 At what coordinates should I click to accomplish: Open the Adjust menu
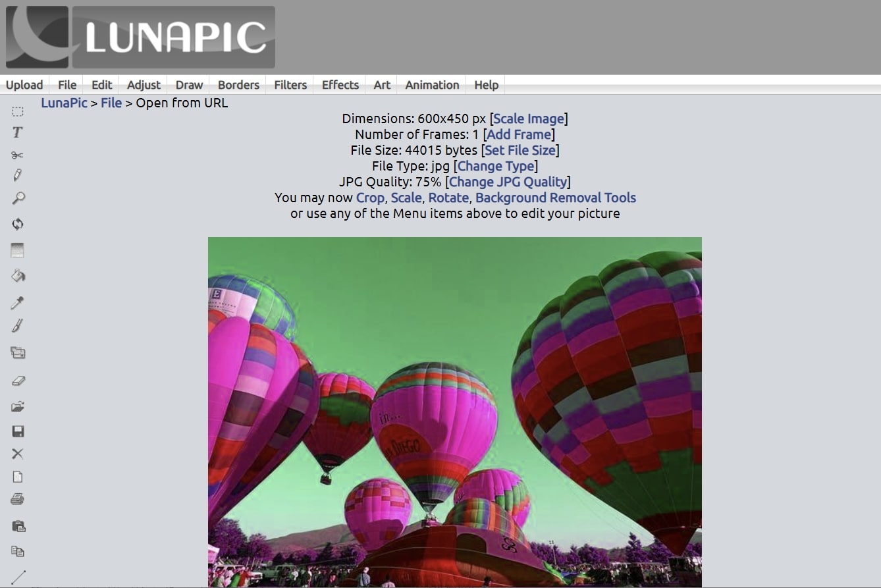coord(143,84)
